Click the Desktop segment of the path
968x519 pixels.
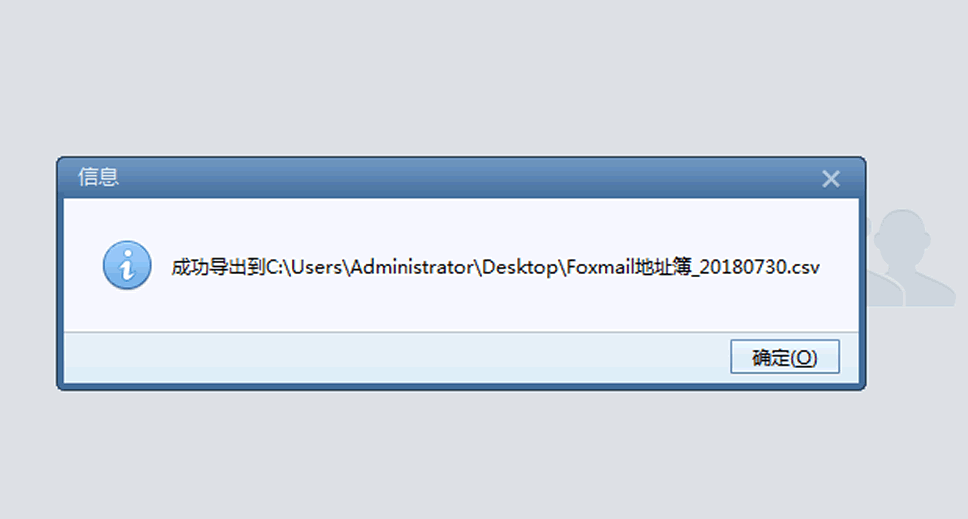[519, 268]
